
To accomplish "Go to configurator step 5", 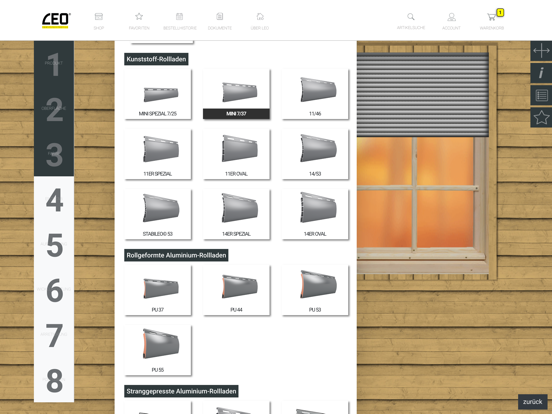I will point(54,244).
